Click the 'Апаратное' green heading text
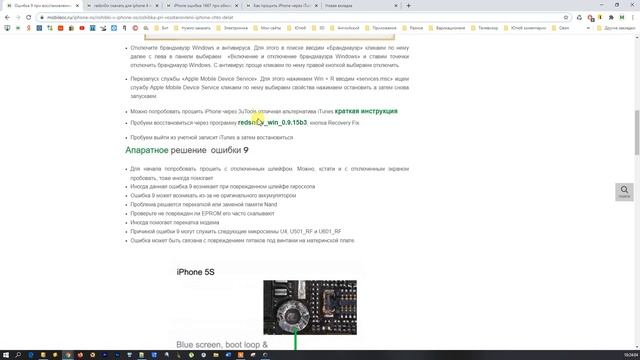 click(x=147, y=150)
